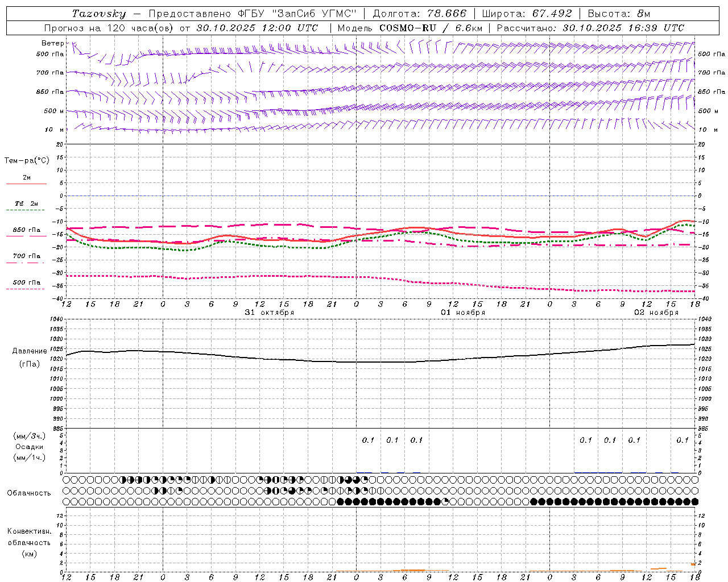Click the solid blue line sample under '2м' legend

tap(26, 184)
